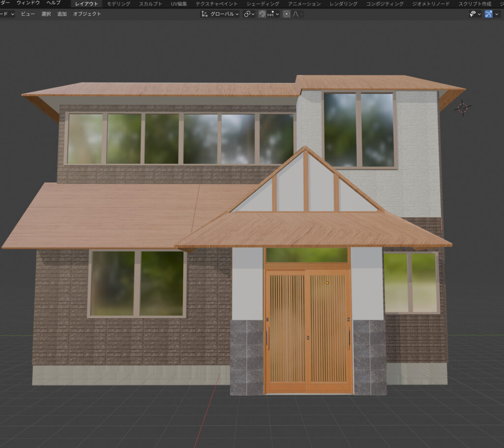504x448 pixels.
Task: Open the オブジェクト menu in viewport header
Action: coord(87,14)
